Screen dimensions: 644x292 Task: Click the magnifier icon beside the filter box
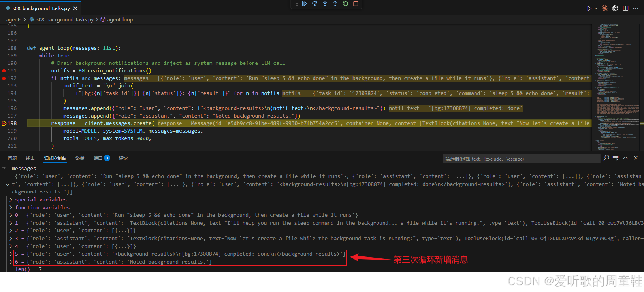[x=606, y=158]
